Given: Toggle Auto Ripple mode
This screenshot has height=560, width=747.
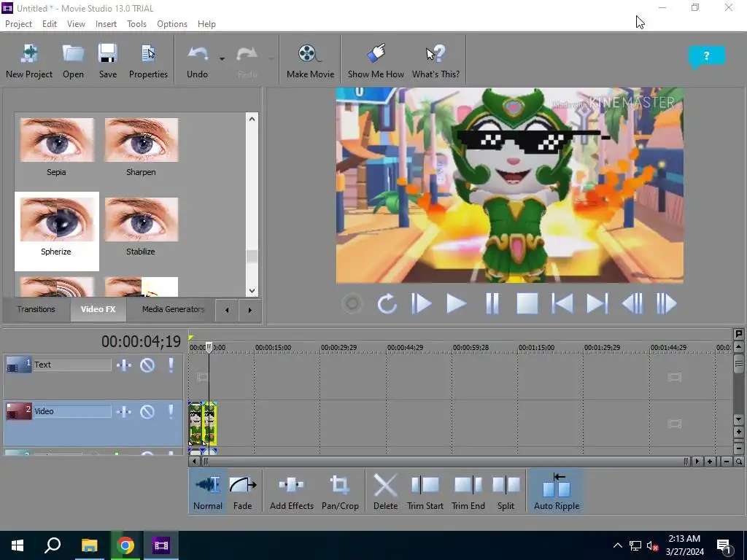Looking at the screenshot, I should pos(557,491).
